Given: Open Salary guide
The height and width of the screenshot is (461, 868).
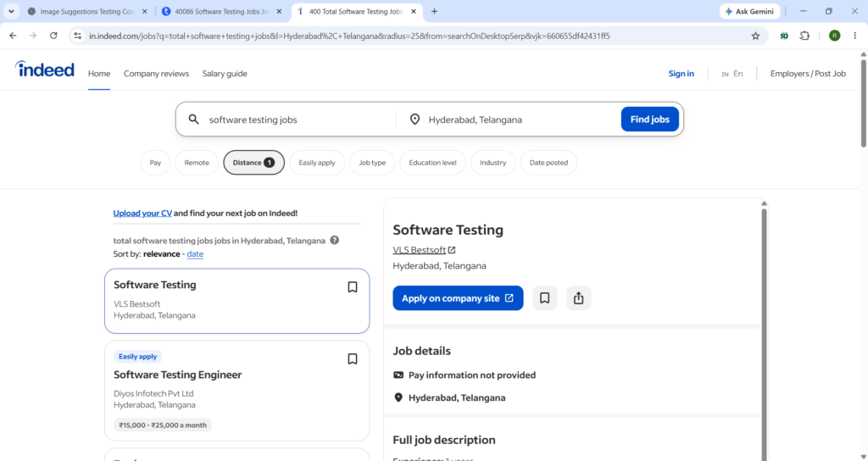Looking at the screenshot, I should tap(225, 74).
